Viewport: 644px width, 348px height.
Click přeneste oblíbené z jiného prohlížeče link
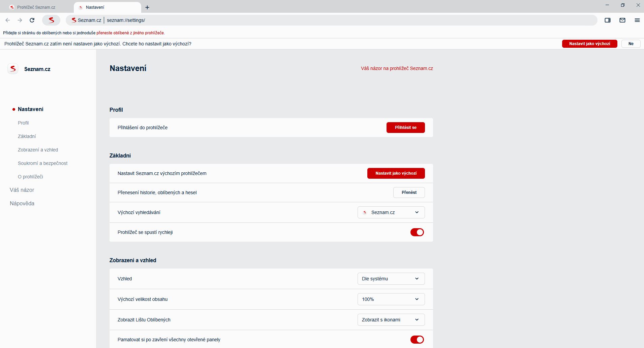click(130, 33)
